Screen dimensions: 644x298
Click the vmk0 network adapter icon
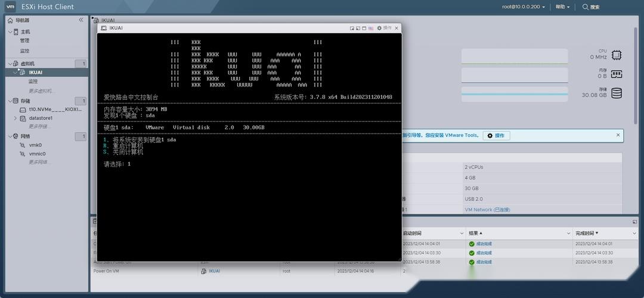(23, 145)
